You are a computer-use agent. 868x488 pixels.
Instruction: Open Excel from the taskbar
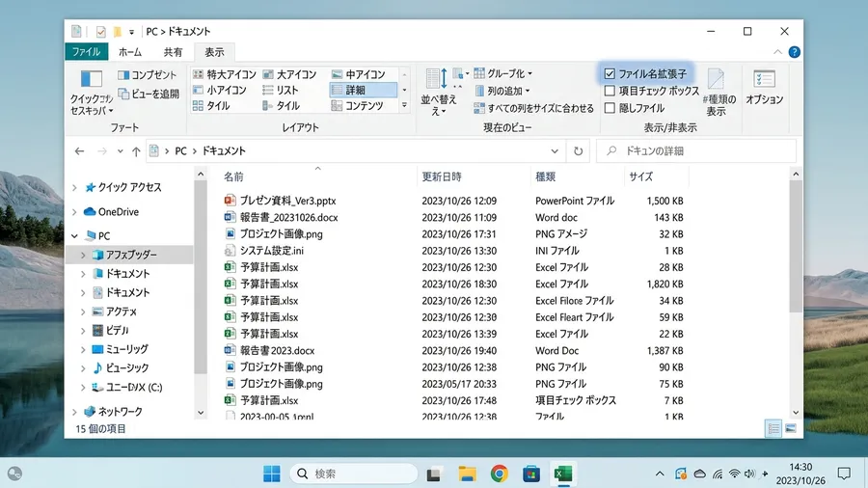pyautogui.click(x=563, y=474)
